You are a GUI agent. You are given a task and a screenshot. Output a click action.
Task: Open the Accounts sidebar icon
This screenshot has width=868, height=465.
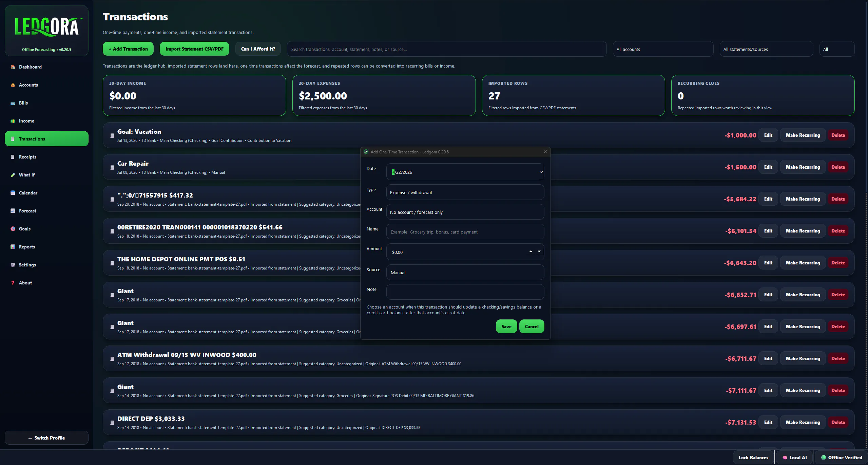pyautogui.click(x=13, y=85)
